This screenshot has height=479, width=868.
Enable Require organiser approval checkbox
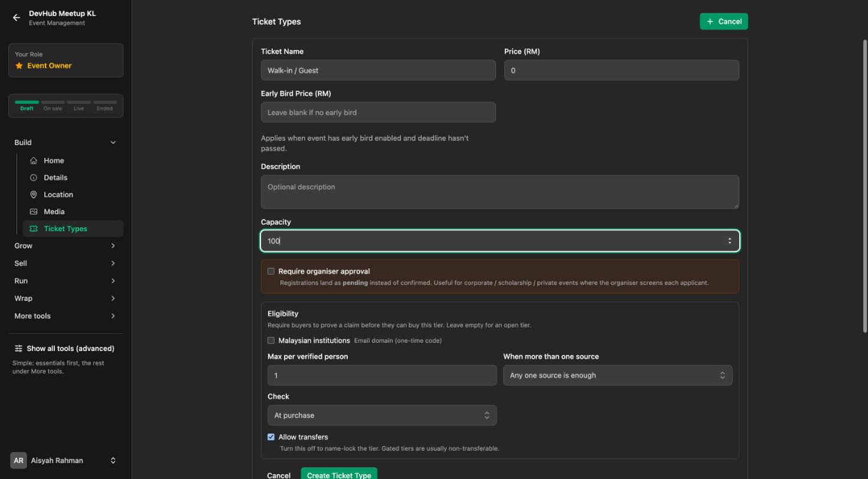[x=271, y=271]
